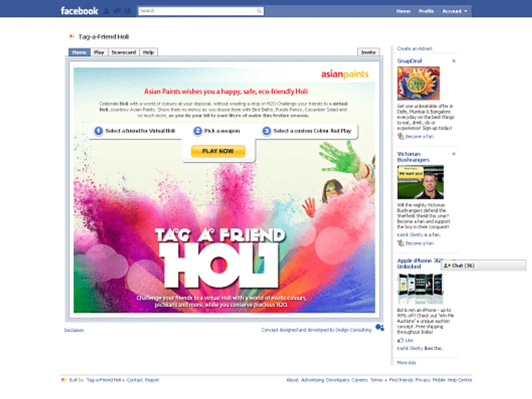Click the Asian Paints logo

point(345,74)
